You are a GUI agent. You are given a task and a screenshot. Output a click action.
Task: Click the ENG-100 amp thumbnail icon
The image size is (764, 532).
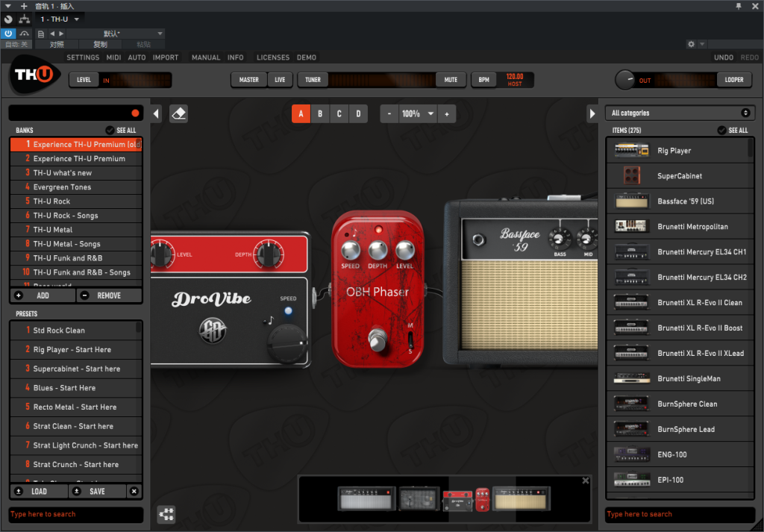click(x=631, y=454)
